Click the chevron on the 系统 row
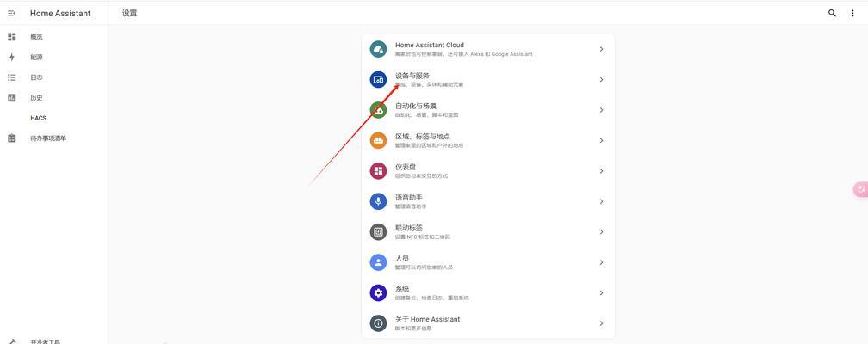 (x=601, y=292)
